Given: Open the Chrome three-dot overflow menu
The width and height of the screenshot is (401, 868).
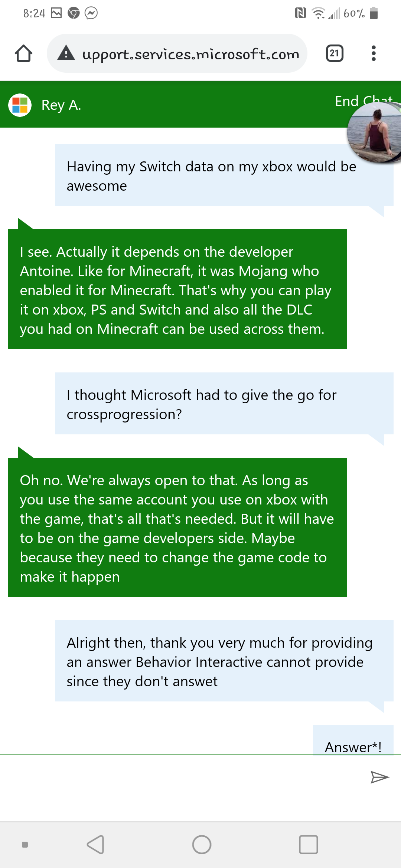Looking at the screenshot, I should coord(374,53).
